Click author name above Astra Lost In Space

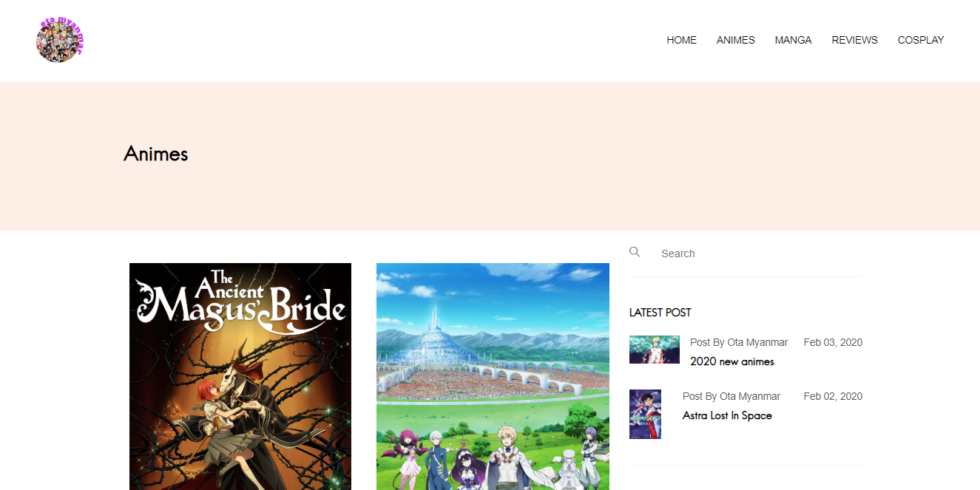[750, 396]
